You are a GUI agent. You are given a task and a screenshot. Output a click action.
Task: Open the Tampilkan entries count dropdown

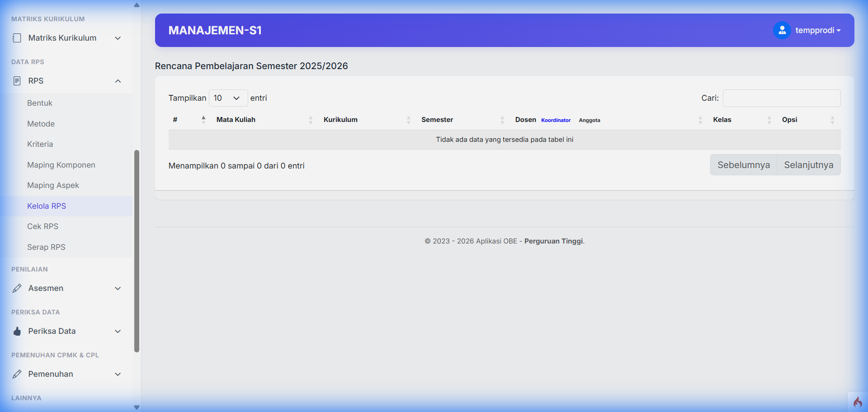pos(228,98)
